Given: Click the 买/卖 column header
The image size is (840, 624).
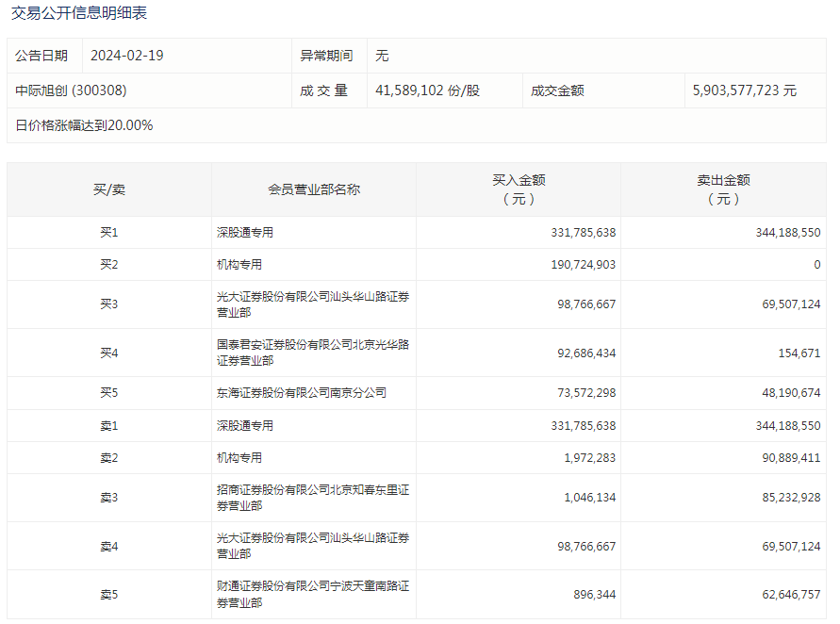Looking at the screenshot, I should (x=109, y=189).
